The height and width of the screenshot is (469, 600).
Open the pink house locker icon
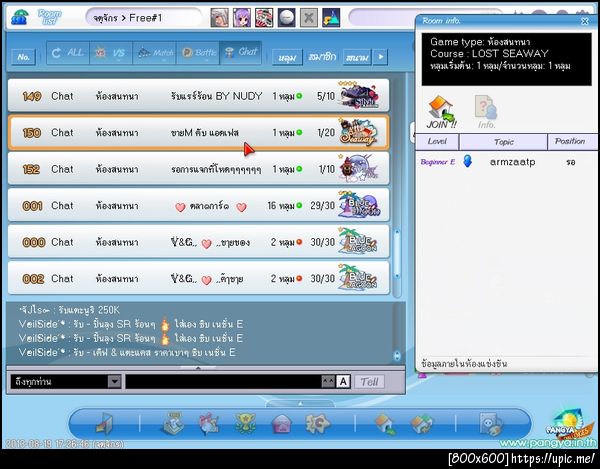[x=281, y=424]
